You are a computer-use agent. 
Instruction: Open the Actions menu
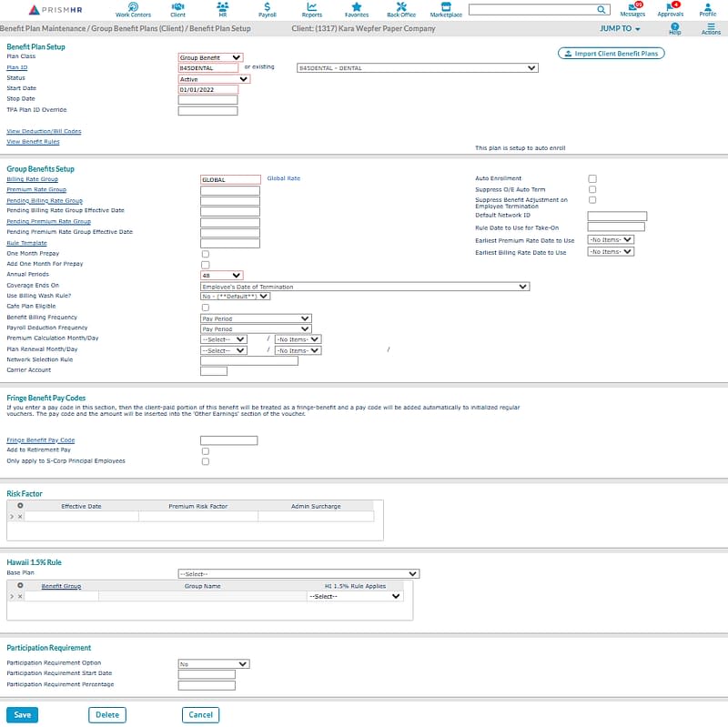point(711,29)
